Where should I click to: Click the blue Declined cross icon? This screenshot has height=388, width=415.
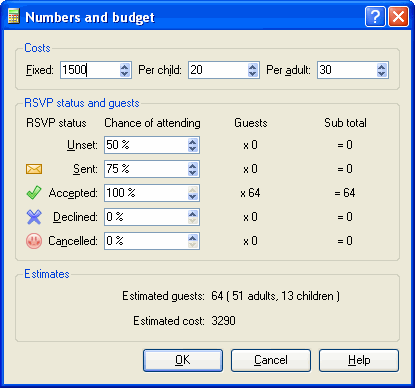34,217
